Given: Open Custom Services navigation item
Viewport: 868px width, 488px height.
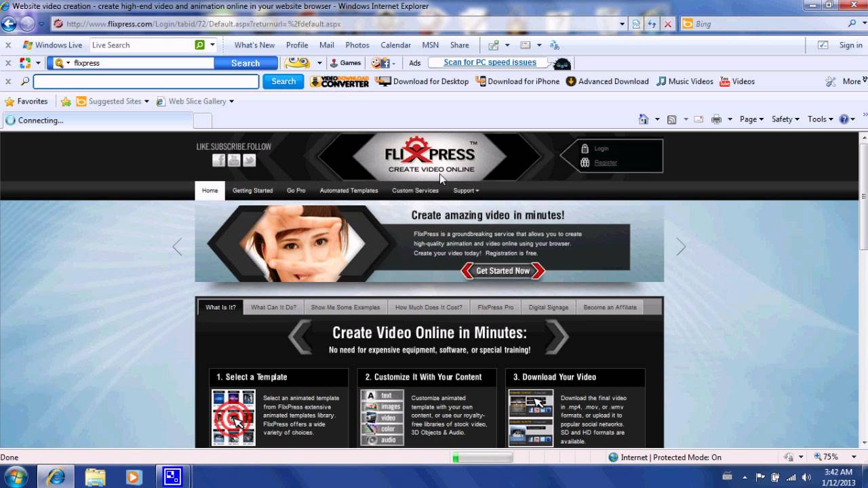Looking at the screenshot, I should 415,190.
